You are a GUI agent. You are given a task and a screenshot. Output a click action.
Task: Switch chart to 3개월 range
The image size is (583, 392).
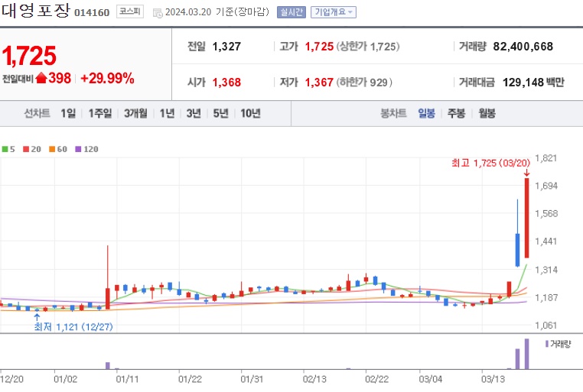click(135, 113)
